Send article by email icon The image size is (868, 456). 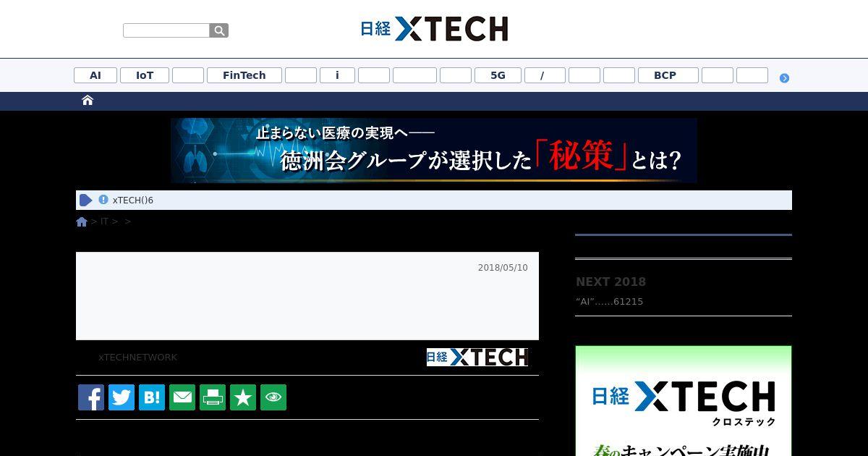182,397
